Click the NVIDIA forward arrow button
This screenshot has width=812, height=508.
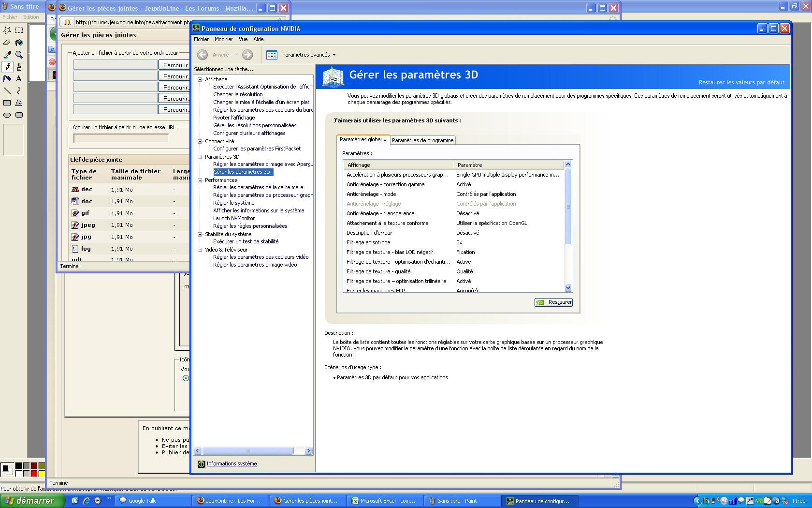tap(247, 55)
